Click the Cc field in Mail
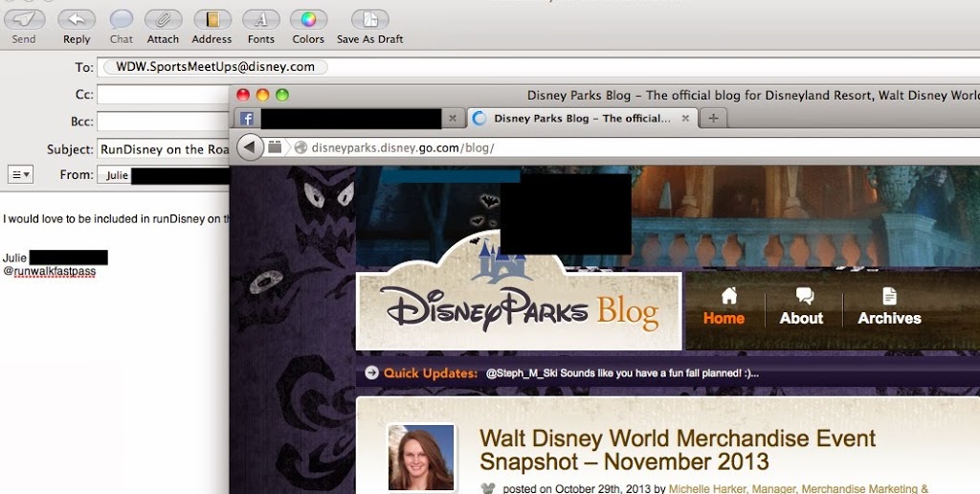980x494 pixels. (x=163, y=95)
